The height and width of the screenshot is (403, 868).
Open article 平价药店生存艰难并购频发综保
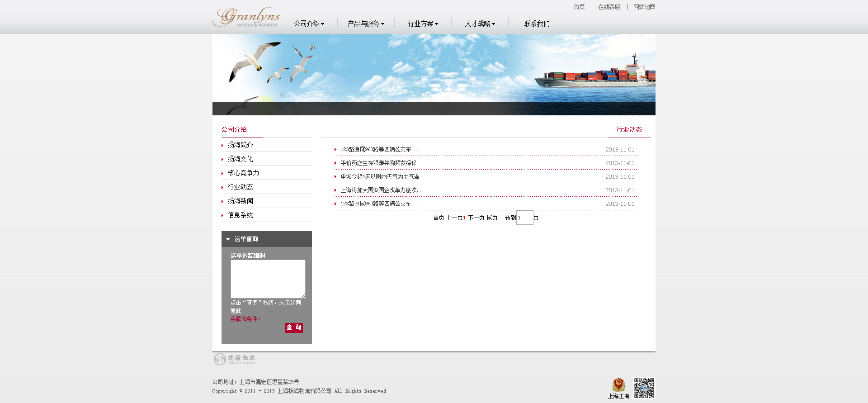pos(378,163)
